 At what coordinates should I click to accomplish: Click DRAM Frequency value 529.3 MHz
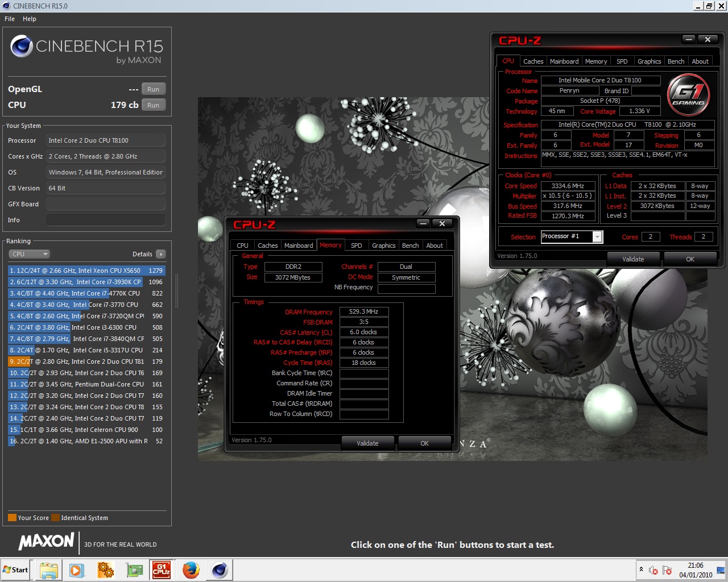[364, 311]
